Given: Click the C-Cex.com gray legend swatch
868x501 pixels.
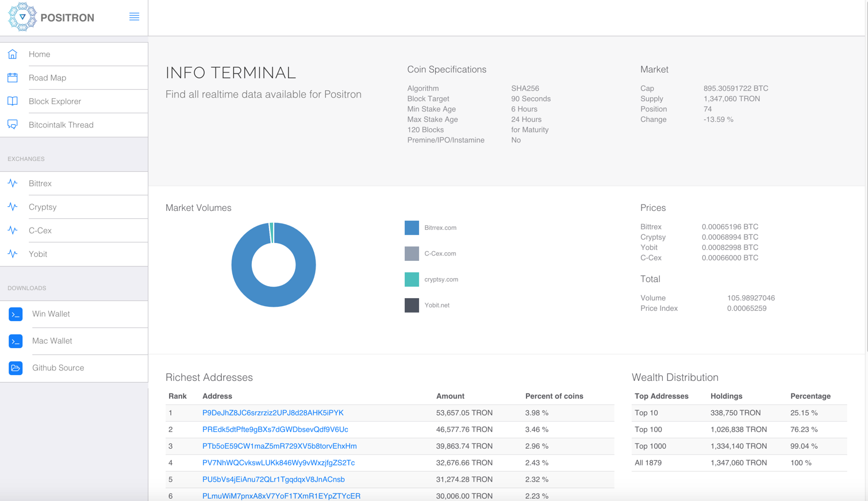Looking at the screenshot, I should pos(412,253).
